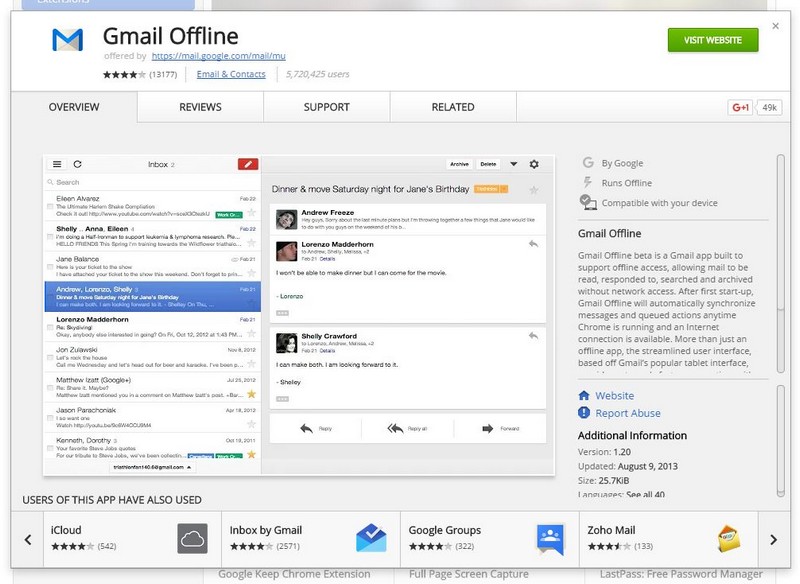The width and height of the screenshot is (800, 584).
Task: Click Google Keep Chrome Extension in background page
Action: tap(294, 574)
